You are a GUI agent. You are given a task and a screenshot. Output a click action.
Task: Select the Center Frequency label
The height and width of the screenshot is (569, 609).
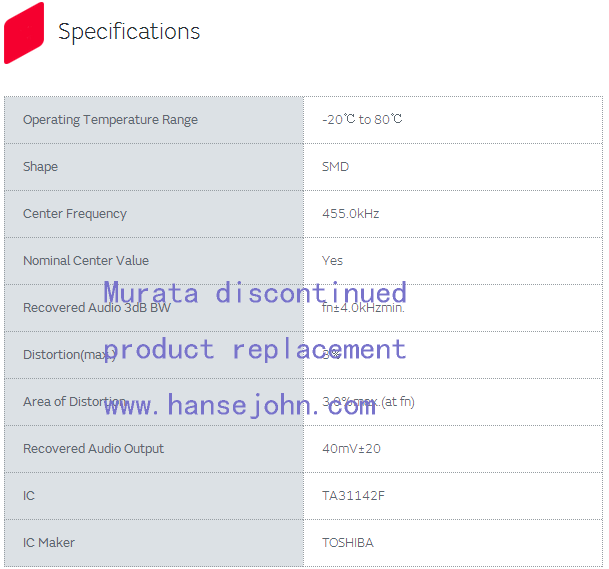[x=75, y=214]
